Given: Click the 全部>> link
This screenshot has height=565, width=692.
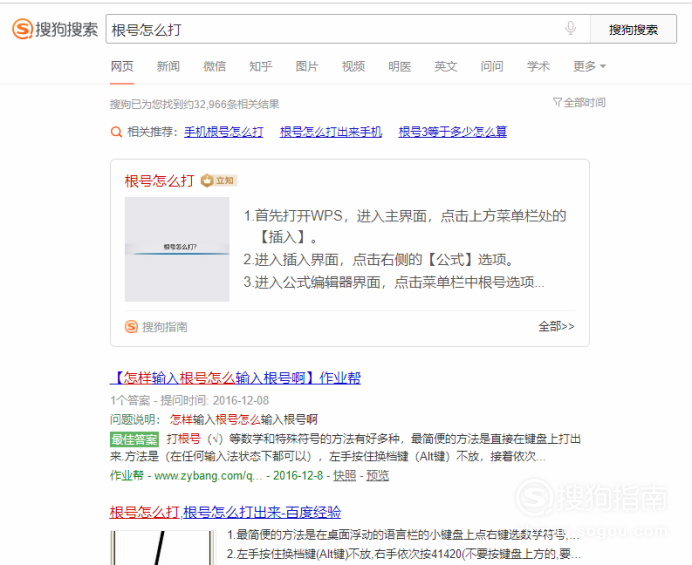Looking at the screenshot, I should 556,327.
